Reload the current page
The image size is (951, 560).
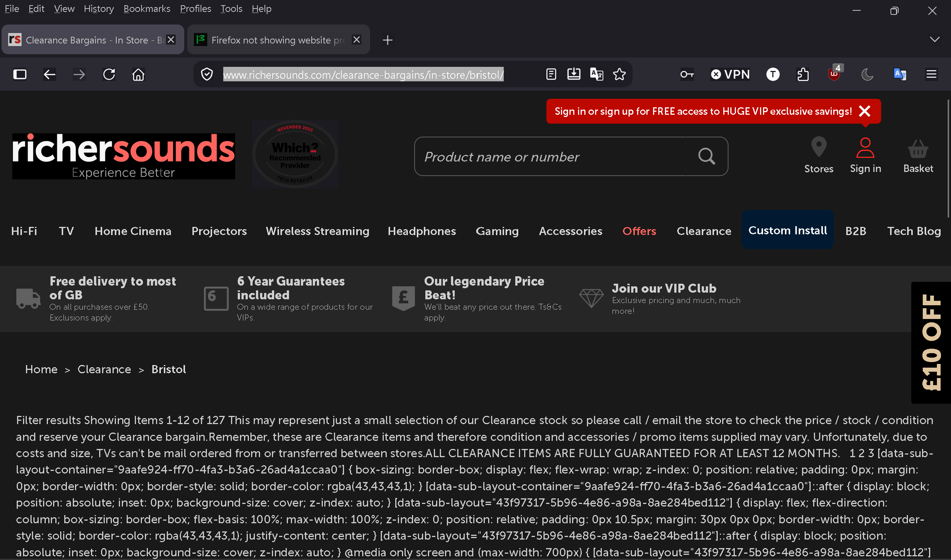109,74
